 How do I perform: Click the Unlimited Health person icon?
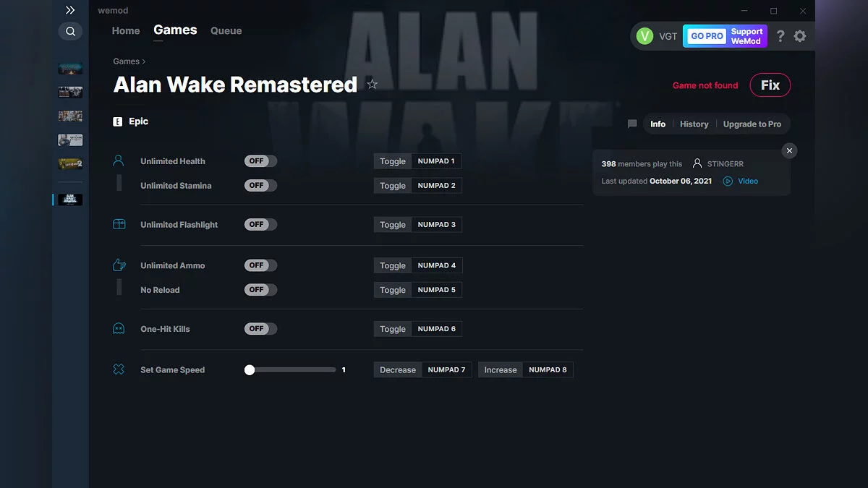(118, 159)
